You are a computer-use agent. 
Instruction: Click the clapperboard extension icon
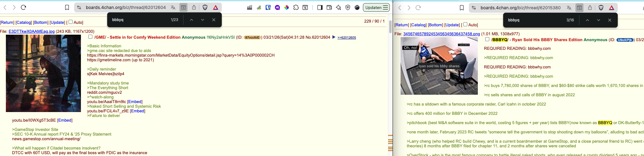click(250, 7)
